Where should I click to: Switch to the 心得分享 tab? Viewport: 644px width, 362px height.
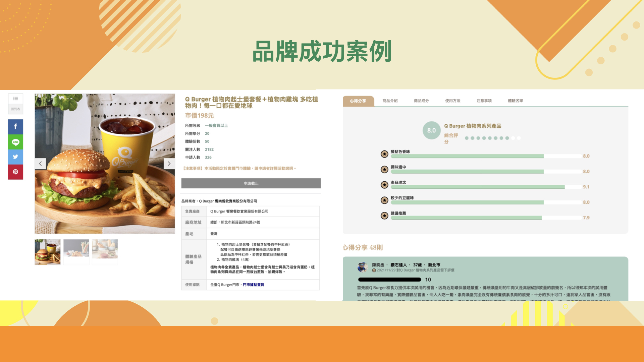point(358,101)
